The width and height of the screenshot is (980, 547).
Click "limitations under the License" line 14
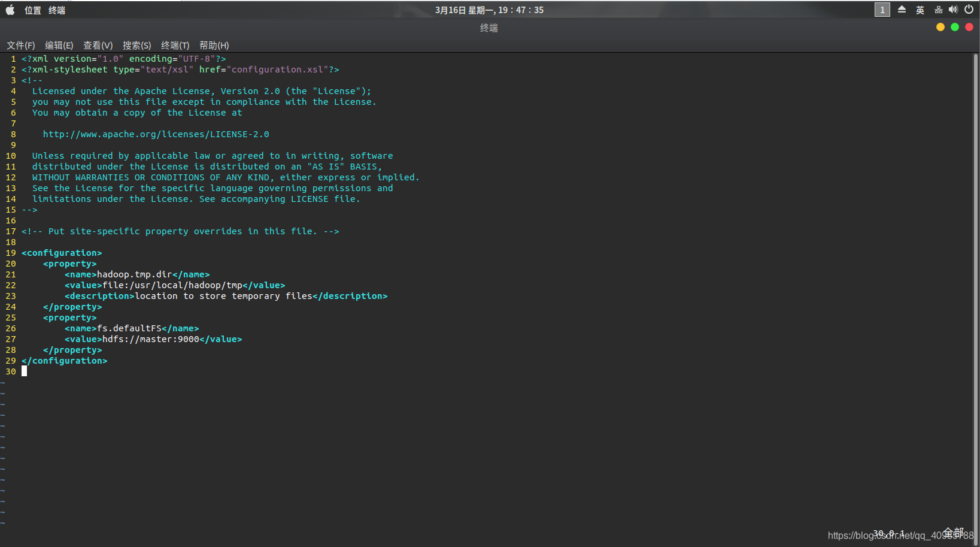tap(196, 199)
